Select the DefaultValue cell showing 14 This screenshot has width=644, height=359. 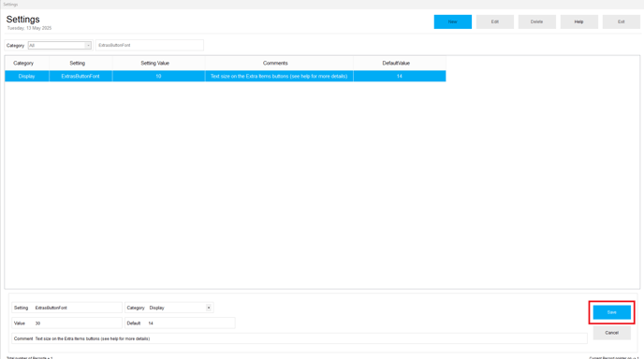[x=399, y=77]
